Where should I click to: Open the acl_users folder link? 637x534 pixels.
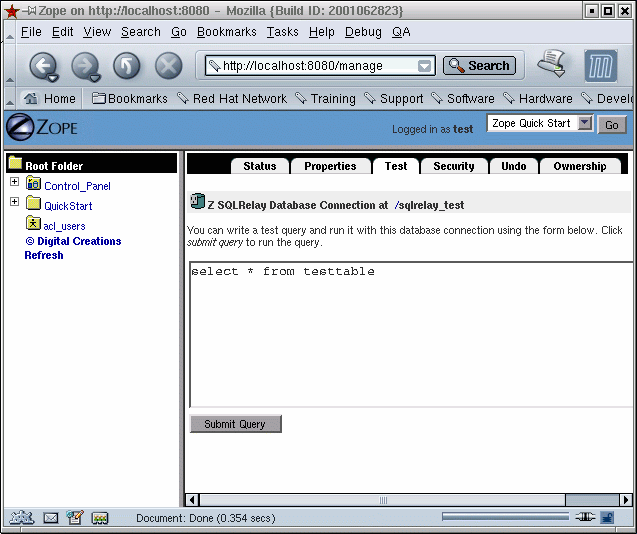[64, 226]
